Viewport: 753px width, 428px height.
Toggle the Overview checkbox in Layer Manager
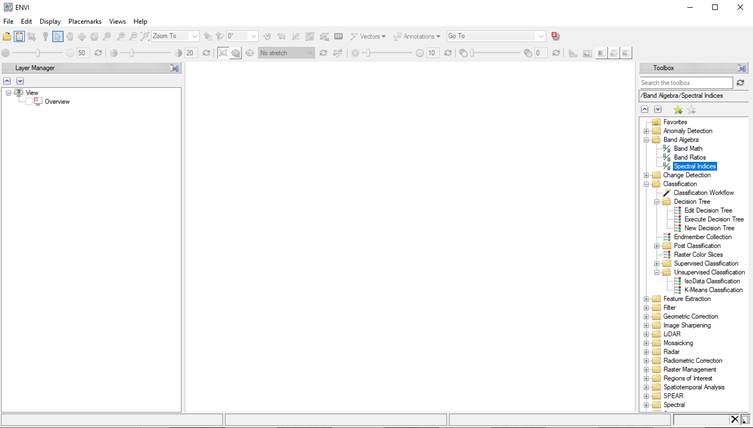point(29,101)
